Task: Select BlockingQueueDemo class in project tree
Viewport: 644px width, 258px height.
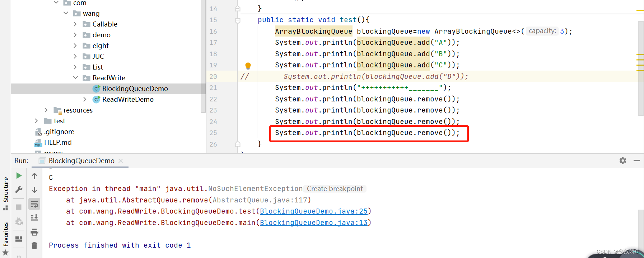Action: click(x=135, y=89)
